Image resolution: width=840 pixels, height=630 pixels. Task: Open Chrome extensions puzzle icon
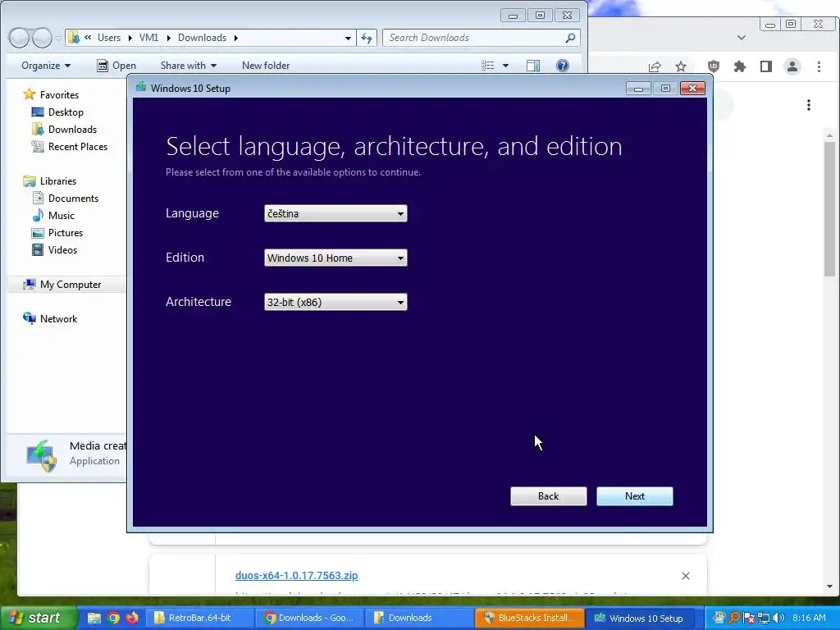[x=740, y=66]
